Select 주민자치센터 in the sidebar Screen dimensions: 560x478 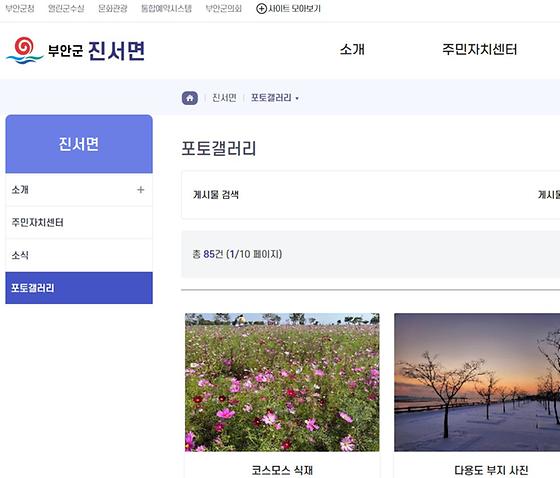tap(79, 223)
